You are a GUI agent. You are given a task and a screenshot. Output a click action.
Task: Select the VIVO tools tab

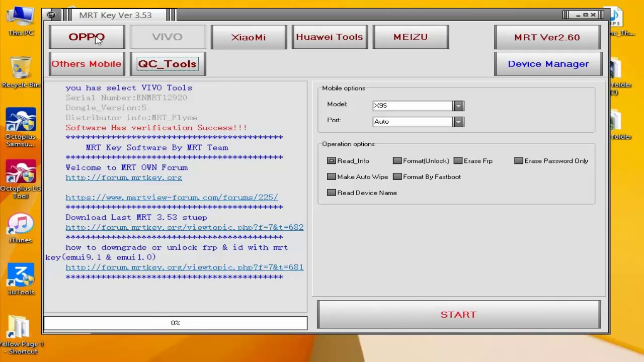[167, 37]
